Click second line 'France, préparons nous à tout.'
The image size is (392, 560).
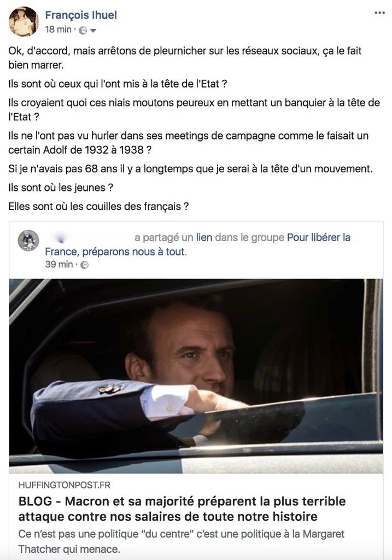(116, 252)
